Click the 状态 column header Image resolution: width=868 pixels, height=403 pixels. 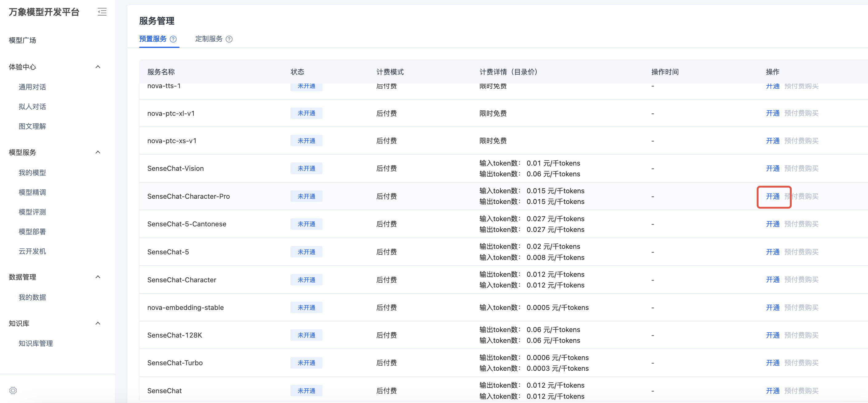pyautogui.click(x=297, y=72)
